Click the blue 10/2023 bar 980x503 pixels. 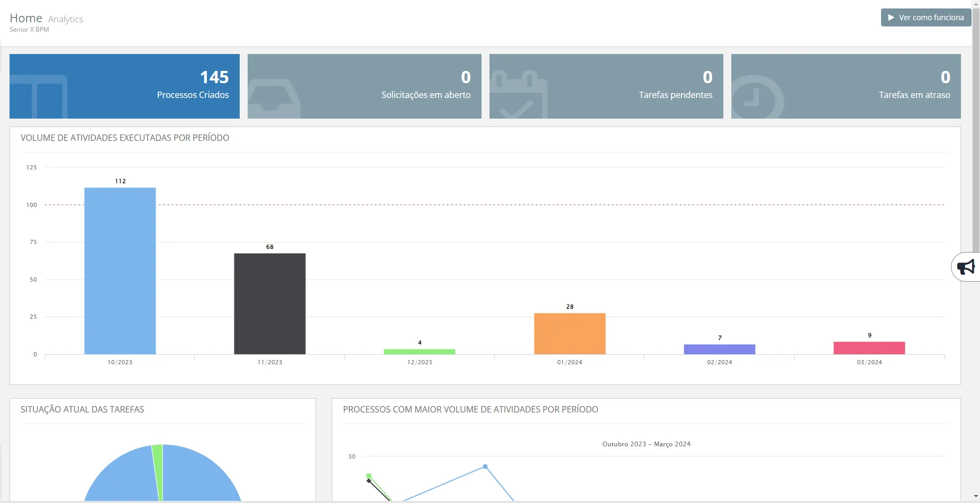tap(120, 271)
